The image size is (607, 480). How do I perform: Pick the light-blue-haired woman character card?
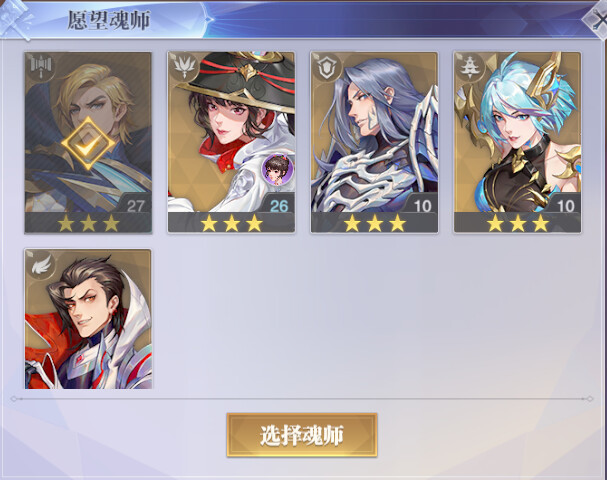pos(518,143)
